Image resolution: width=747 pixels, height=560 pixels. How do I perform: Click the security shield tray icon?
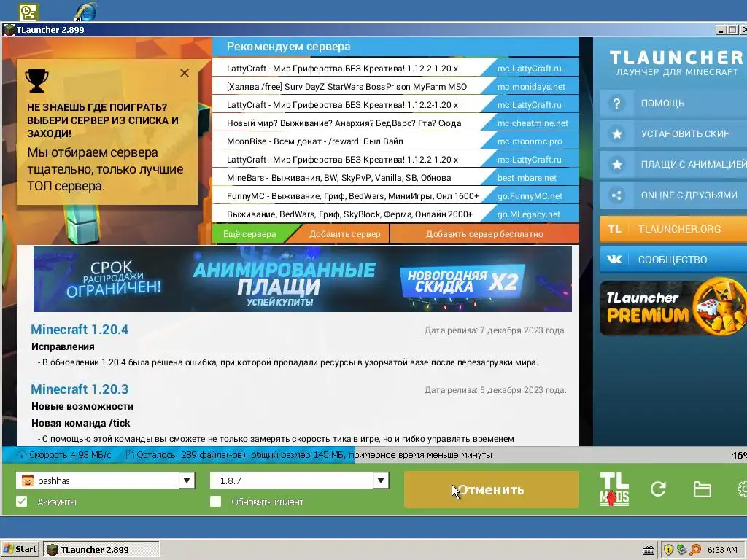click(668, 550)
